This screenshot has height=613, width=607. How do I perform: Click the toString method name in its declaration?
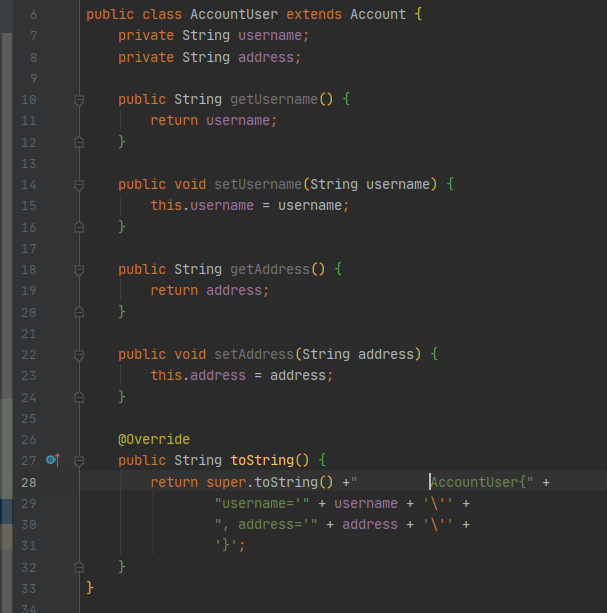tap(262, 460)
